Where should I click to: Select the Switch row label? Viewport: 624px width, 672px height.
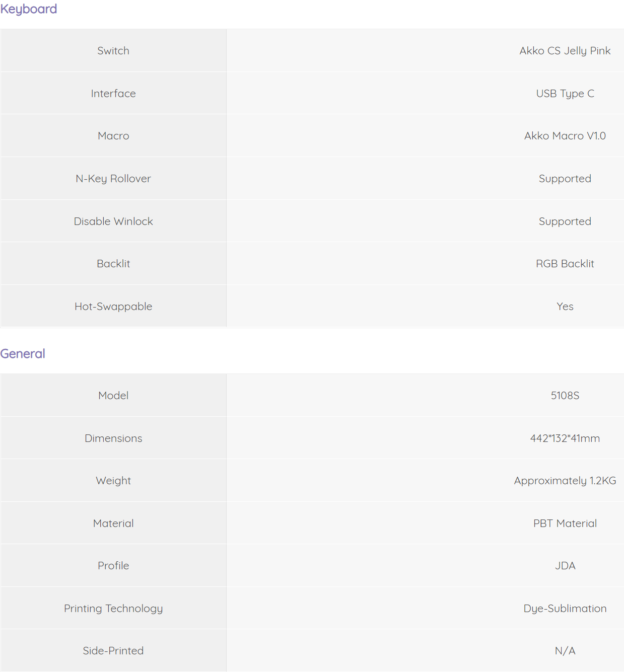pyautogui.click(x=113, y=51)
